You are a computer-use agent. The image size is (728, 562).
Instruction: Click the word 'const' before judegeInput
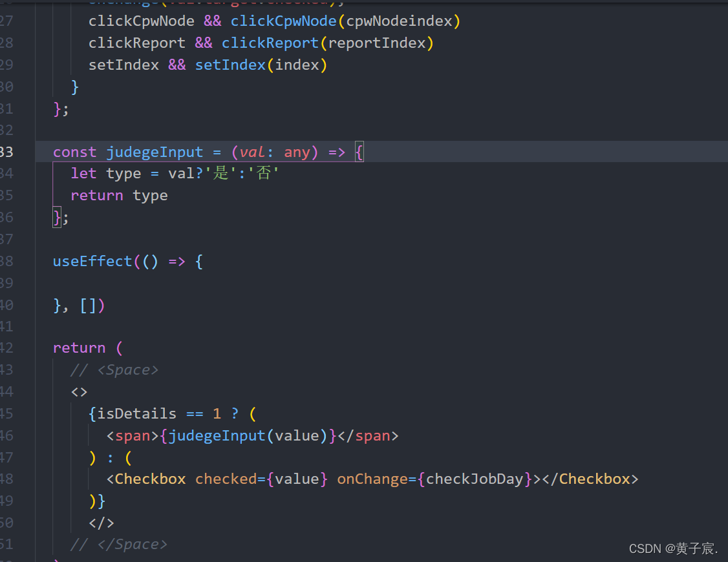[75, 152]
